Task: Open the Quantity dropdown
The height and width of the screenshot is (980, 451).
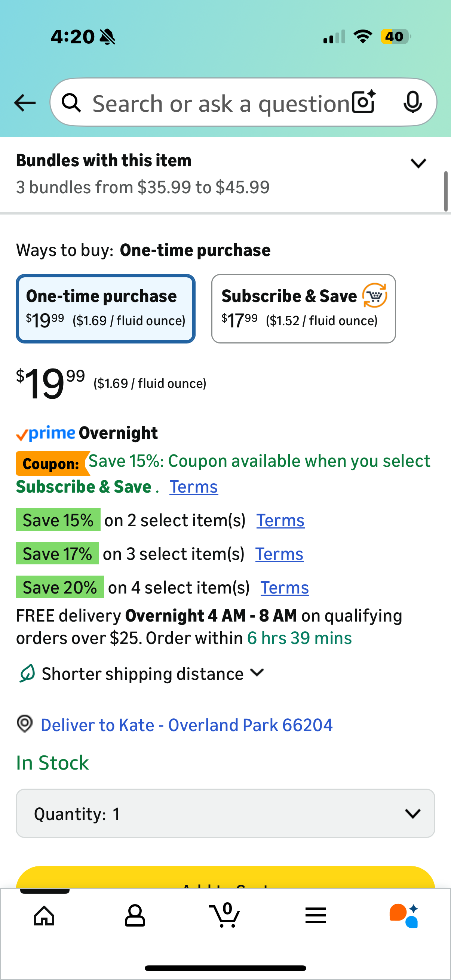Action: coord(225,813)
